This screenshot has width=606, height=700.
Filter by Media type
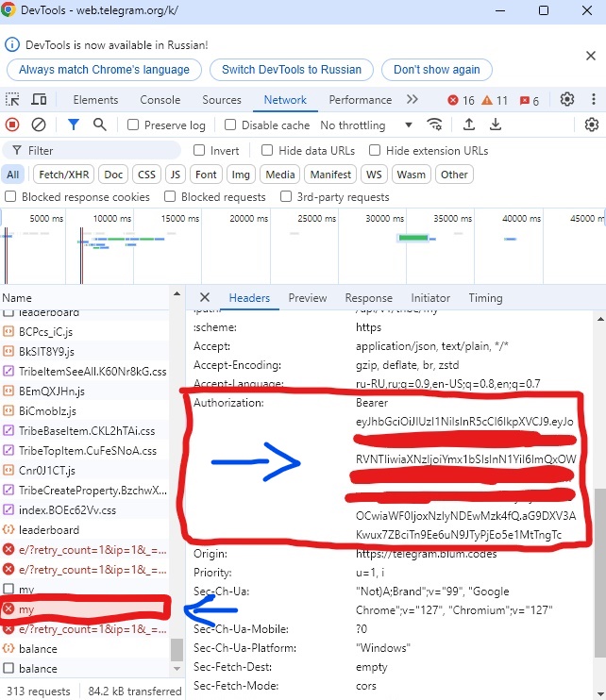280,175
